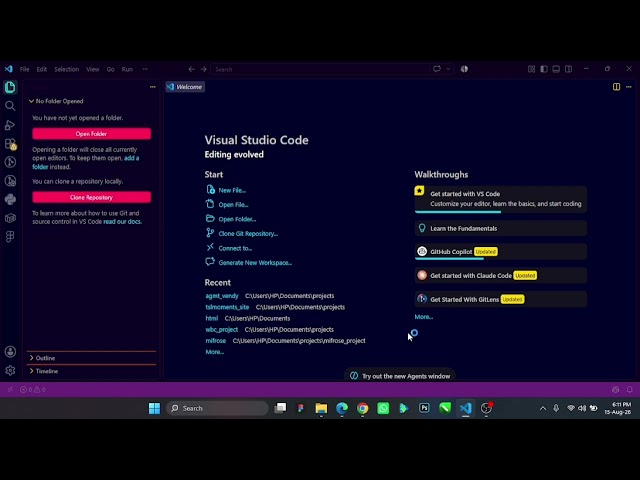The image size is (640, 480).
Task: Toggle the primary side bar layout button
Action: 544,69
